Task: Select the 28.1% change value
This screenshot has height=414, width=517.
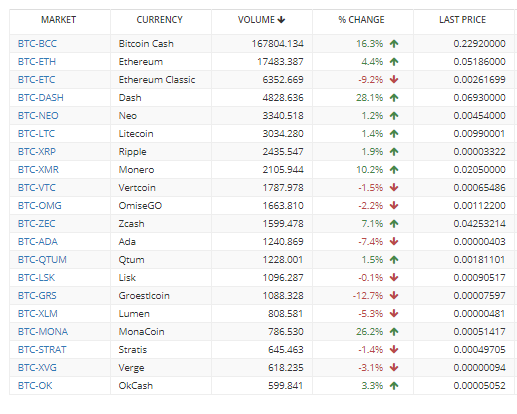Action: click(370, 98)
